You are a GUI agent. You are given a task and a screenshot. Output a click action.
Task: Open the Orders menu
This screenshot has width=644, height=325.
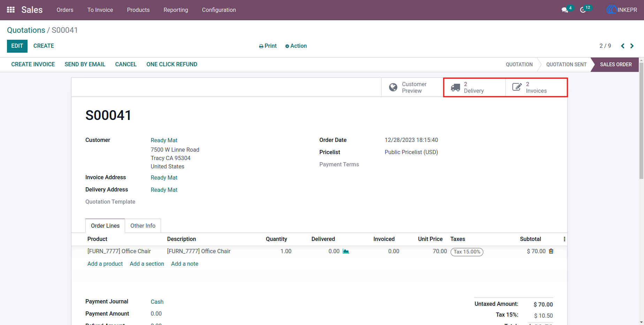(x=65, y=10)
